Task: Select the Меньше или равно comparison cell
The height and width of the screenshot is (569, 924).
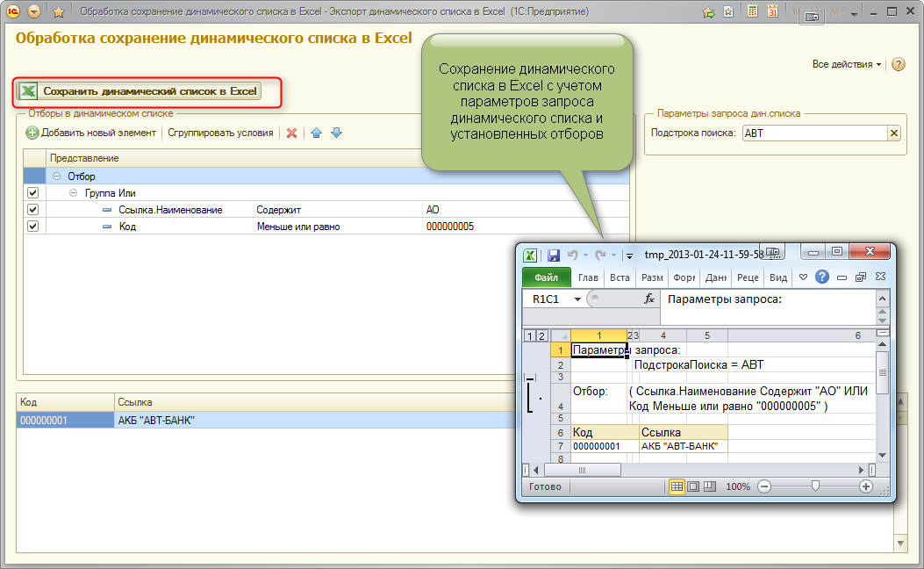Action: tap(337, 227)
